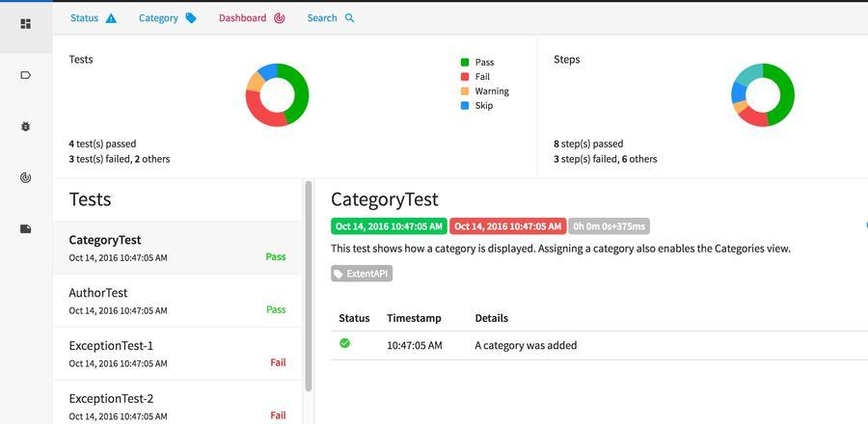Open the circular gauge icon in sidebar
The height and width of the screenshot is (424, 868).
click(25, 178)
